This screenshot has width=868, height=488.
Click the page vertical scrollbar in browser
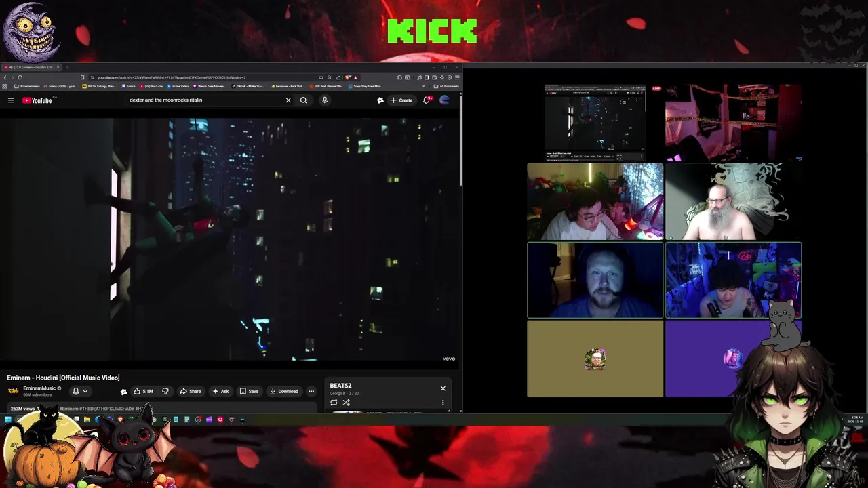(461, 139)
